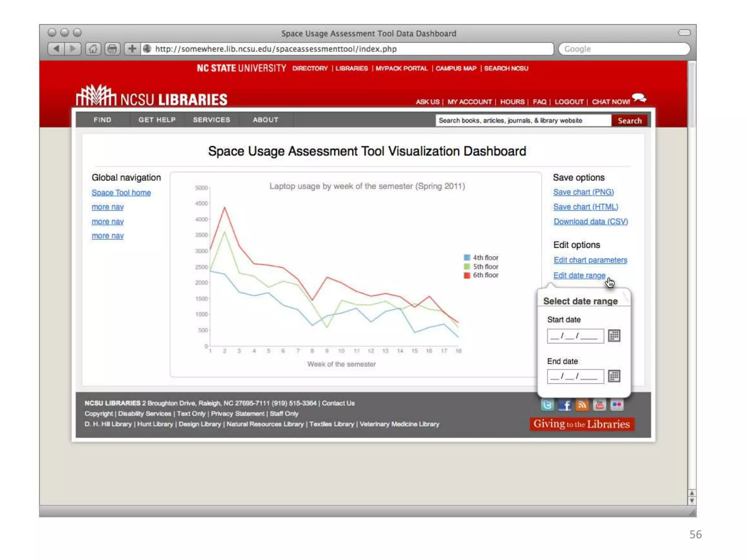Image resolution: width=747 pixels, height=560 pixels.
Task: Click the print icon in the browser toolbar
Action: pyautogui.click(x=112, y=48)
